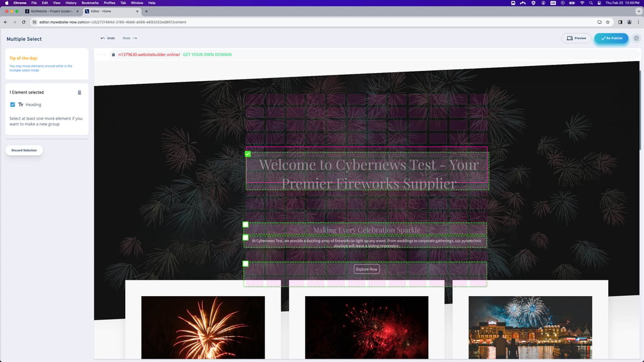This screenshot has height=362, width=644.
Task: Click the US keyboard input icon
Action: click(553, 3)
